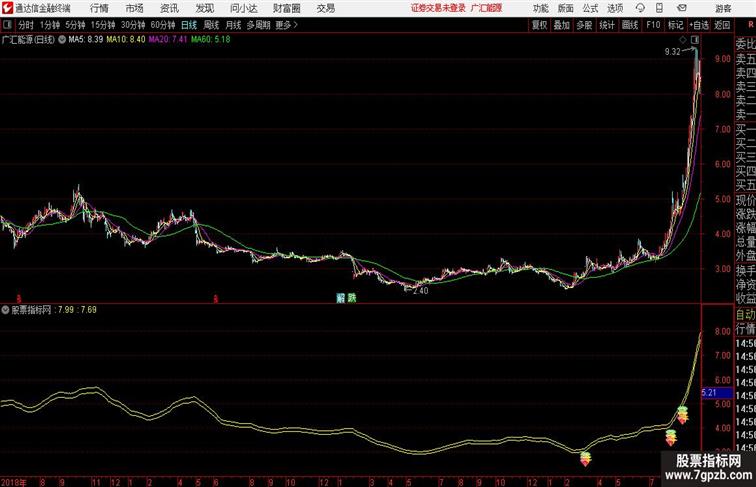Open F10 company info
The width and height of the screenshot is (756, 487).
[x=653, y=25]
